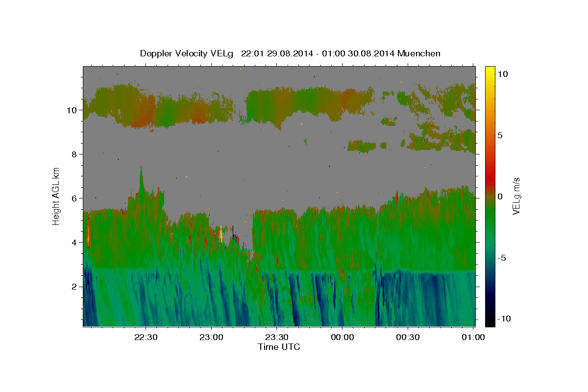Click the 23:30 time tick label
This screenshot has height=392, width=588.
(276, 337)
